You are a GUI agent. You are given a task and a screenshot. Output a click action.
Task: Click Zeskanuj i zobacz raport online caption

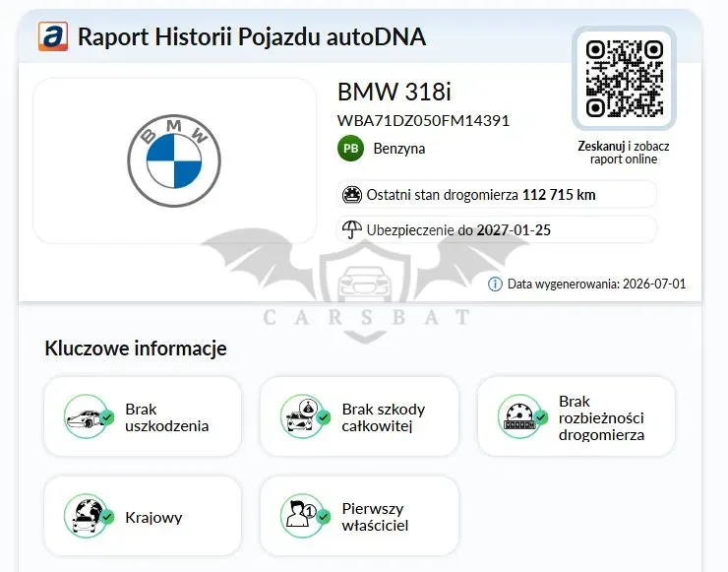(x=624, y=153)
